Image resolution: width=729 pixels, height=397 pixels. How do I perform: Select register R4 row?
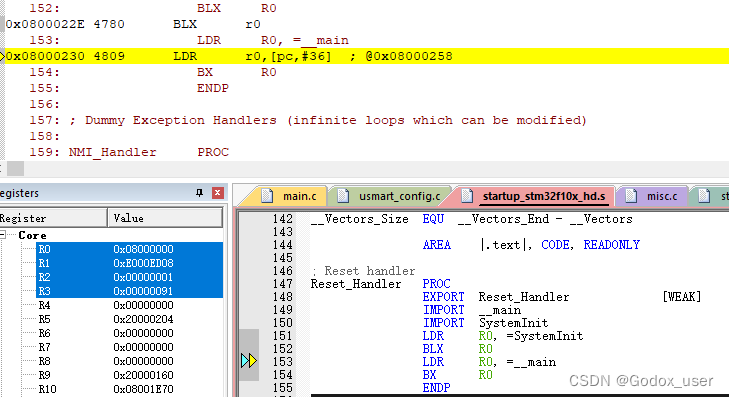click(130, 305)
